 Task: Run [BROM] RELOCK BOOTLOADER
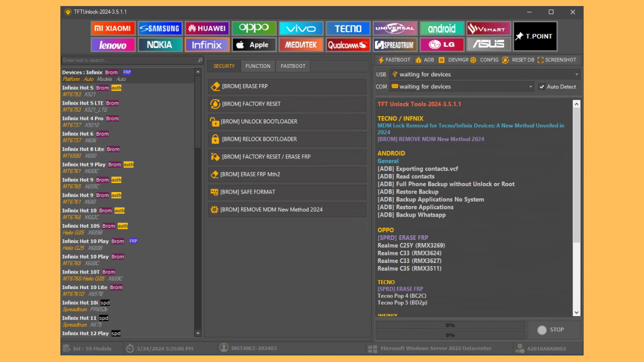coord(287,139)
